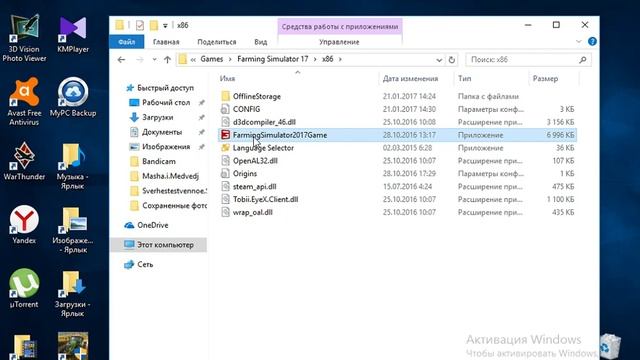
Task: Open the quick access toolbar customize dropdown
Action: (x=165, y=26)
